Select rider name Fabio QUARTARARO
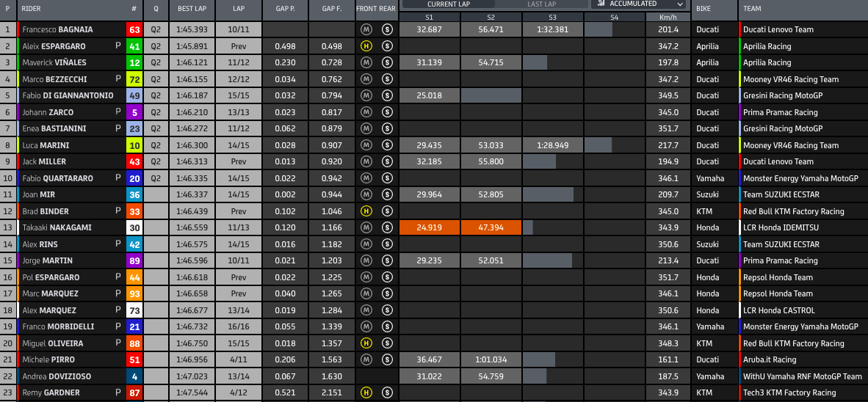 click(57, 178)
